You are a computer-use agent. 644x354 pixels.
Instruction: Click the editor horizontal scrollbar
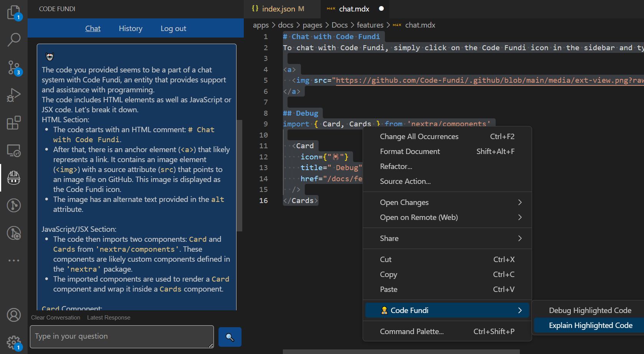pyautogui.click(x=401, y=352)
